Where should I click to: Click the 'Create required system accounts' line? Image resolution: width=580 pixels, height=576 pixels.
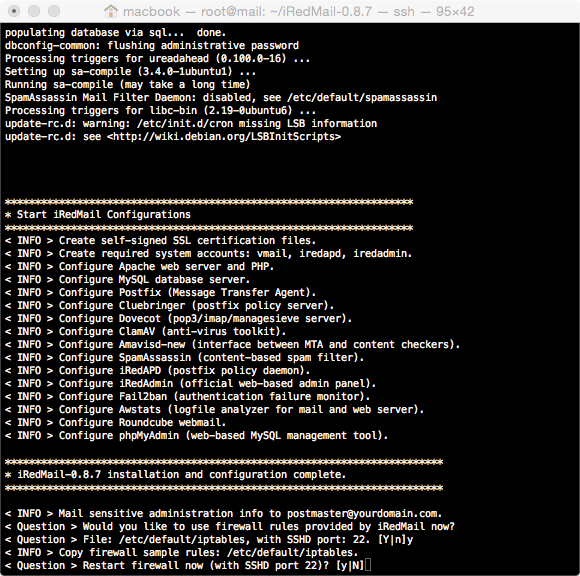(x=208, y=253)
